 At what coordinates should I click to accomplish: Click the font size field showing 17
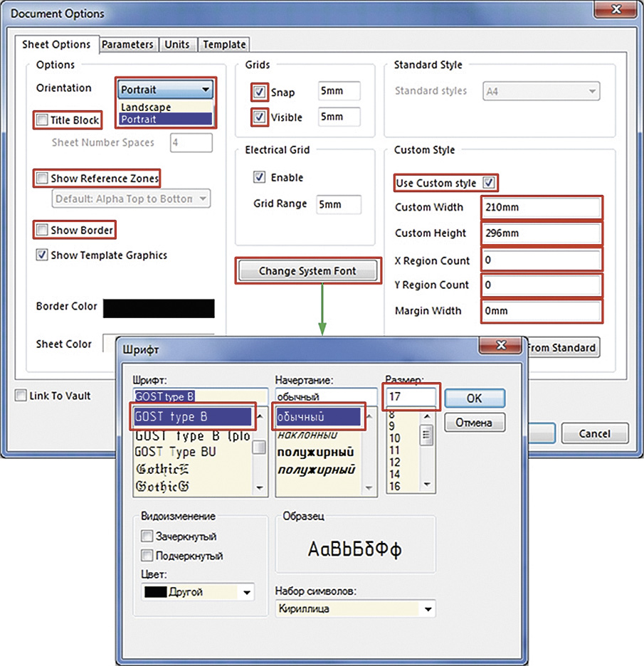click(411, 397)
